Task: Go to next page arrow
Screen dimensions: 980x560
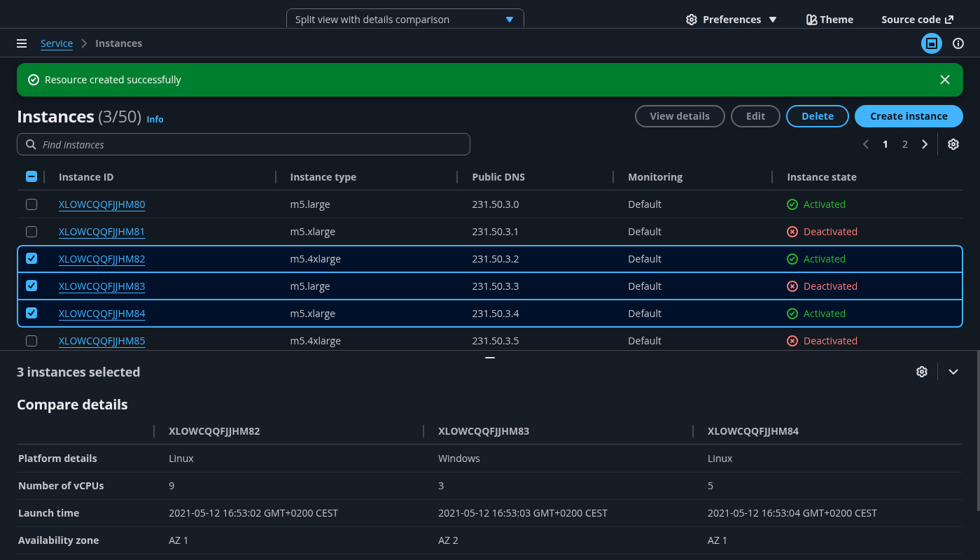Action: [x=925, y=144]
